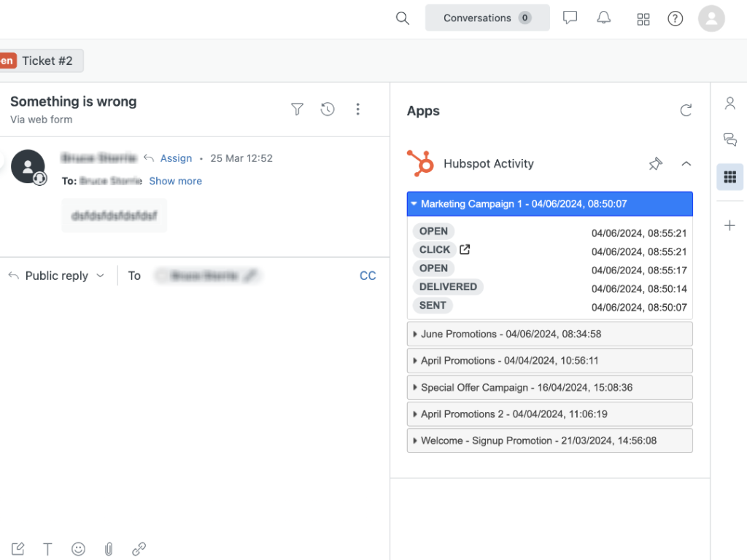Open the emoji picker in the reply editor
Viewport: 747px width, 560px height.
click(78, 548)
